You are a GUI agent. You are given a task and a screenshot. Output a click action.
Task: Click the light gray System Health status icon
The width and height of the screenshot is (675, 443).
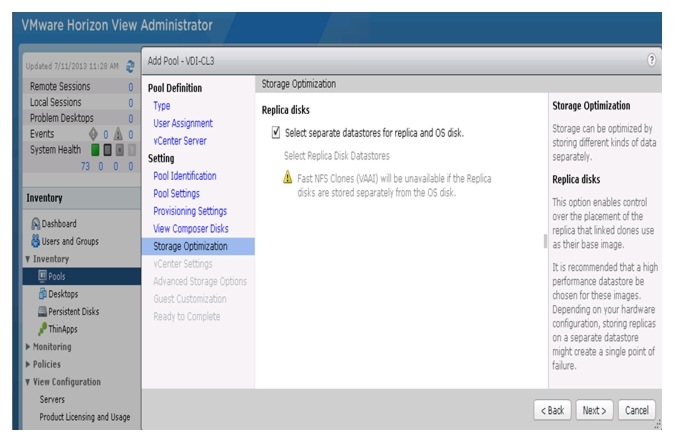120,149
